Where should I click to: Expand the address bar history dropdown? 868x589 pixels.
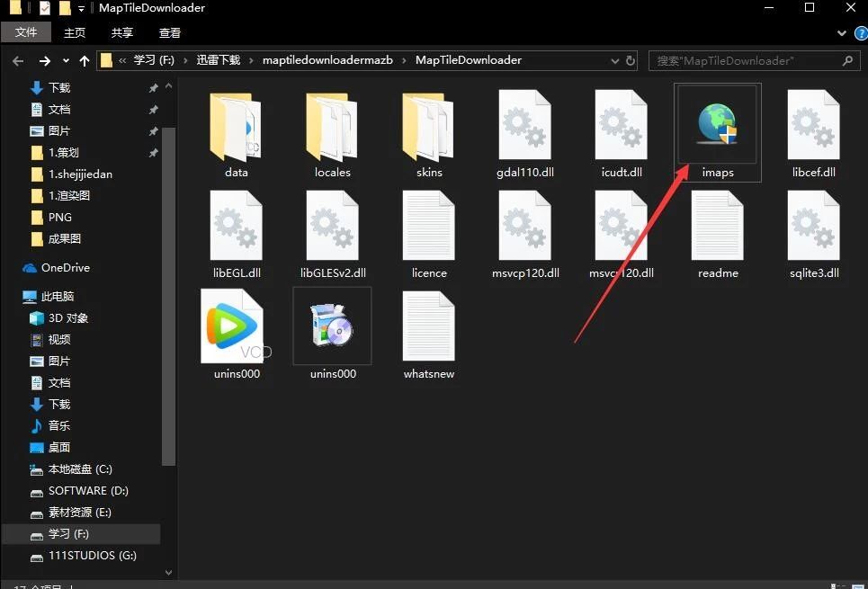pyautogui.click(x=614, y=61)
